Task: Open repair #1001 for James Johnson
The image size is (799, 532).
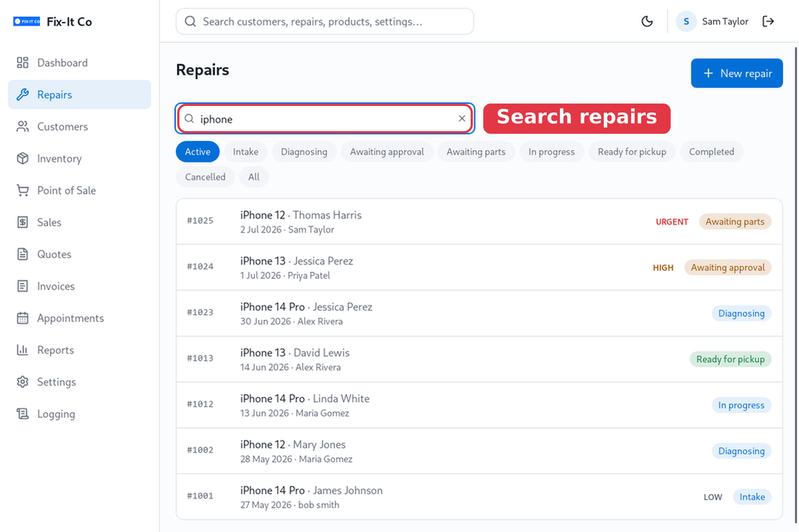Action: point(479,496)
